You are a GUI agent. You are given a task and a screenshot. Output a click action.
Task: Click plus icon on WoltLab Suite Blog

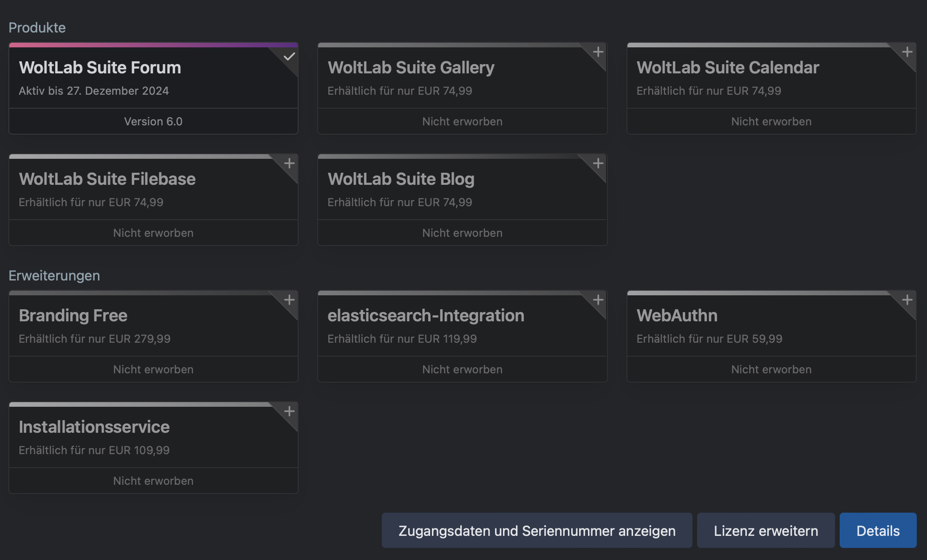[598, 163]
